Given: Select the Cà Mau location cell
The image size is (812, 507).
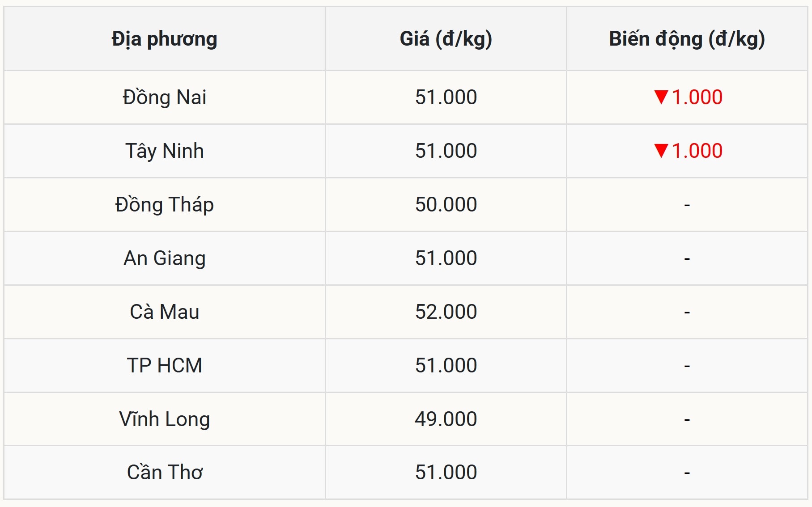Looking at the screenshot, I should tap(164, 312).
